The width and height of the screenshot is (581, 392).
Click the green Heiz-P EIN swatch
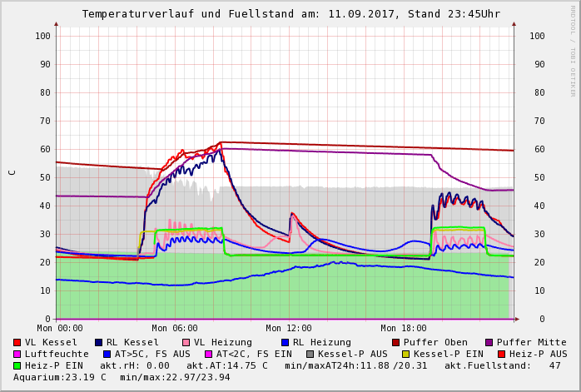[x=17, y=365]
